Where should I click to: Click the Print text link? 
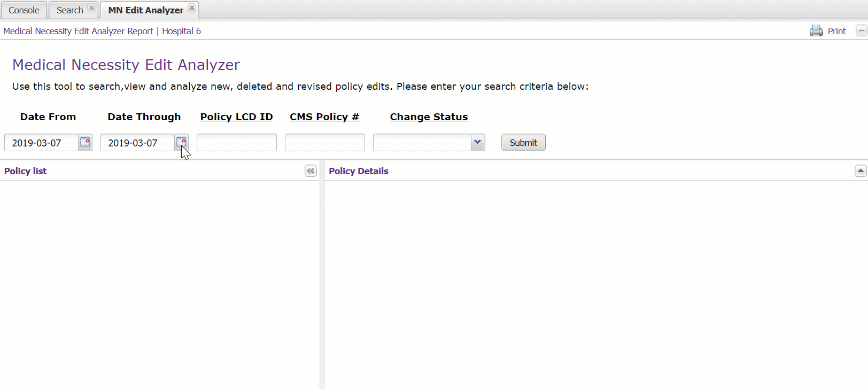836,31
